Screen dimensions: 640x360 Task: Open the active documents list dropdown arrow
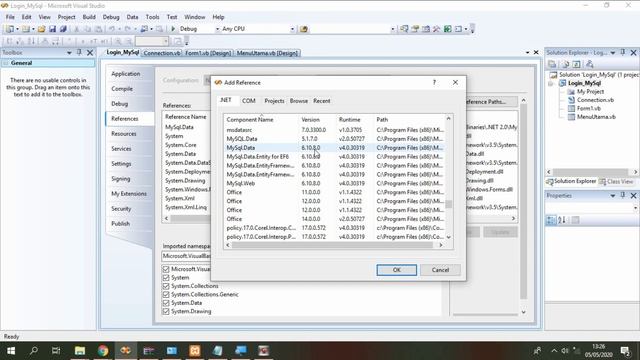pyautogui.click(x=527, y=53)
